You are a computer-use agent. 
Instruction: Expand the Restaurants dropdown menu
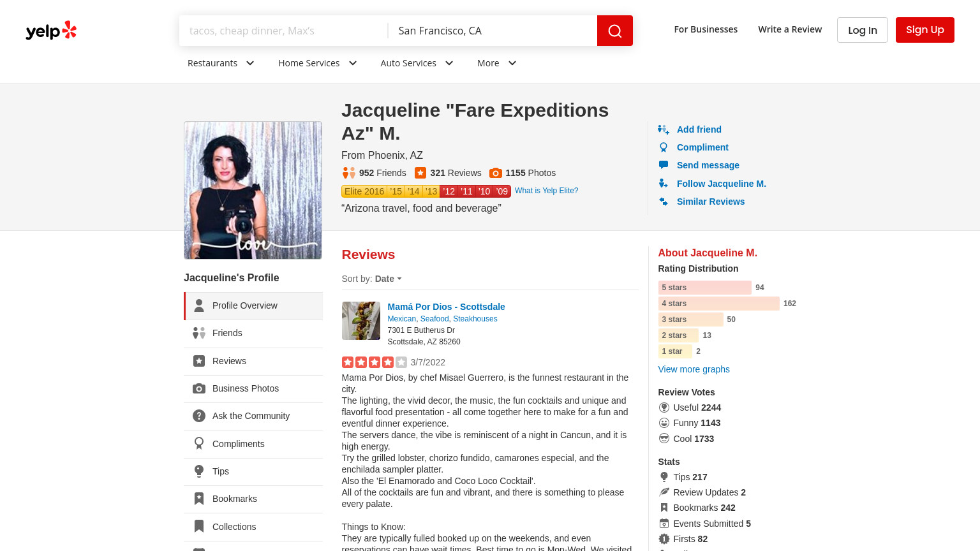click(x=221, y=63)
